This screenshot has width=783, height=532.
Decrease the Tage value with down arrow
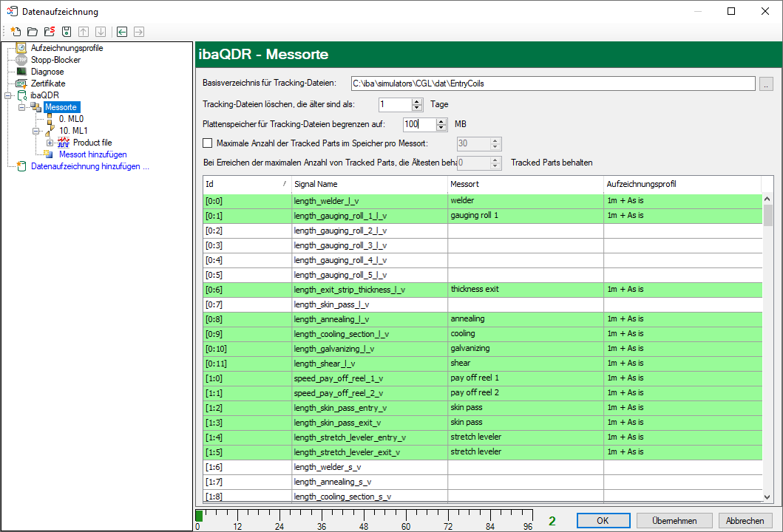417,107
